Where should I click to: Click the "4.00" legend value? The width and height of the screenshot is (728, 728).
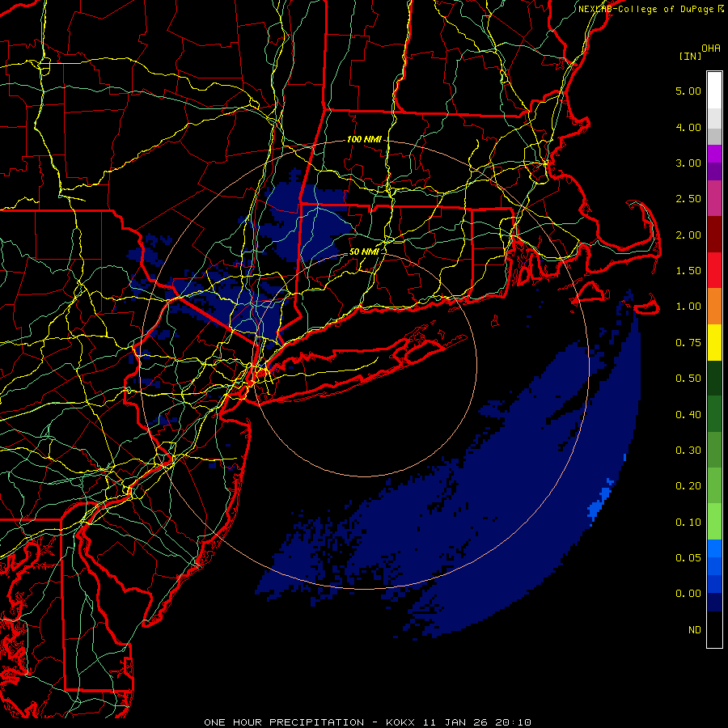(688, 127)
